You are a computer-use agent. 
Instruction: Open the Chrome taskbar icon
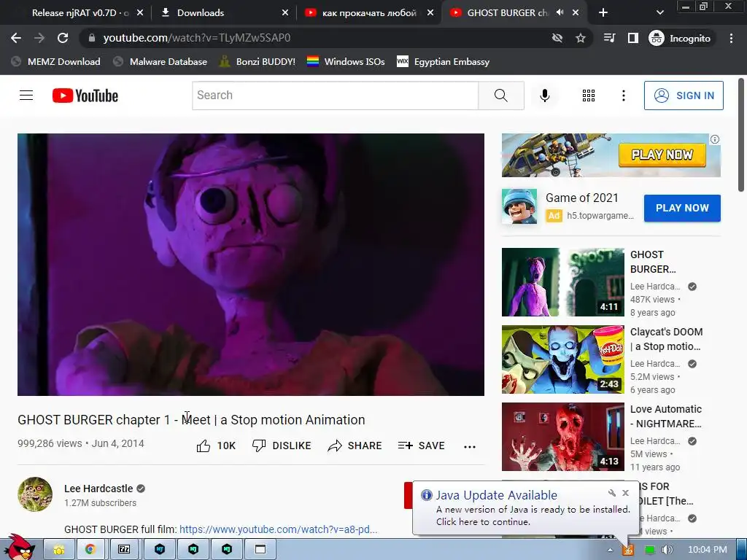(x=90, y=550)
